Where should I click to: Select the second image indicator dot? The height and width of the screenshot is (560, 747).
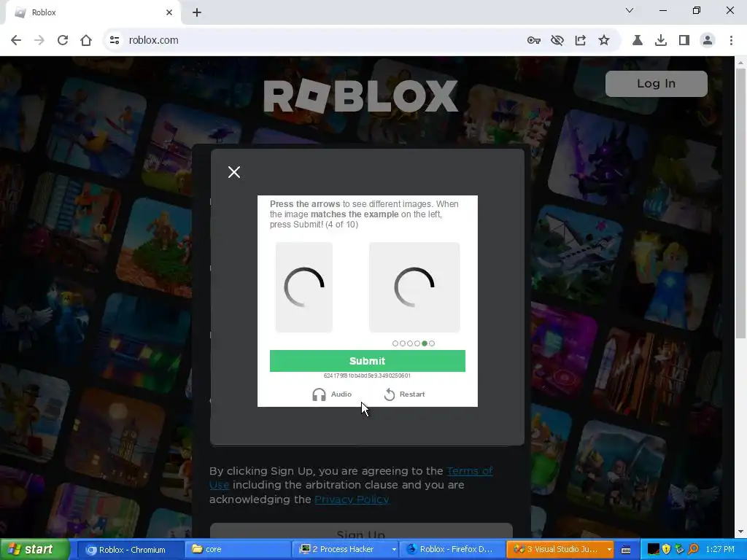[403, 343]
